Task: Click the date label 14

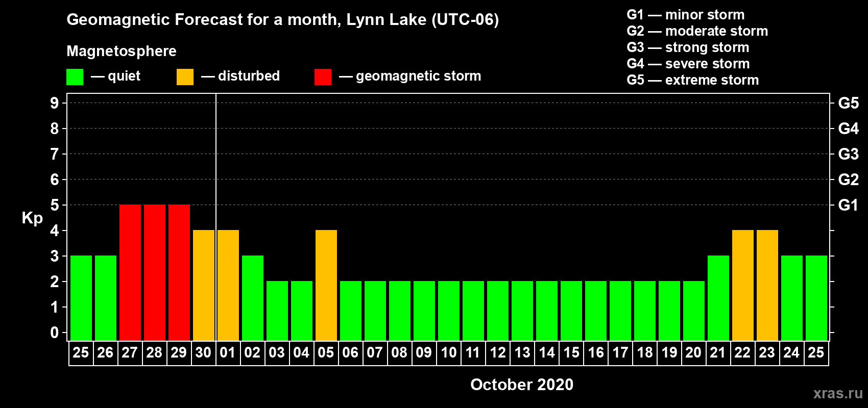Action: 546,353
